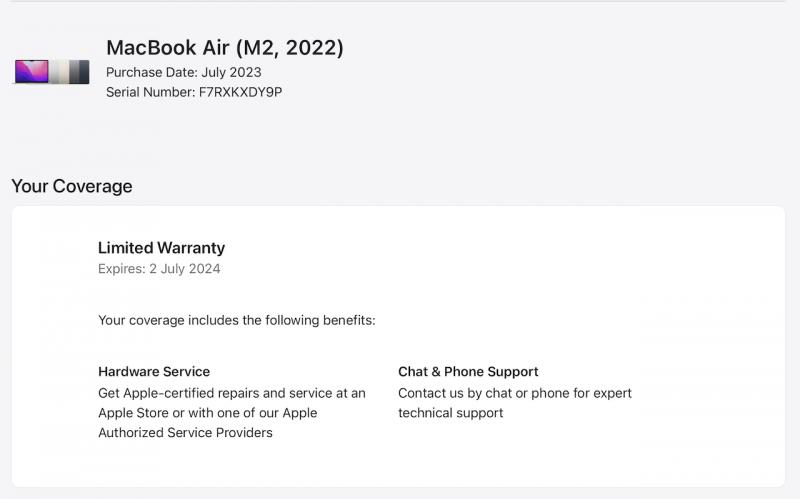
Task: Click the coverage benefits intro sentence
Action: tap(236, 320)
